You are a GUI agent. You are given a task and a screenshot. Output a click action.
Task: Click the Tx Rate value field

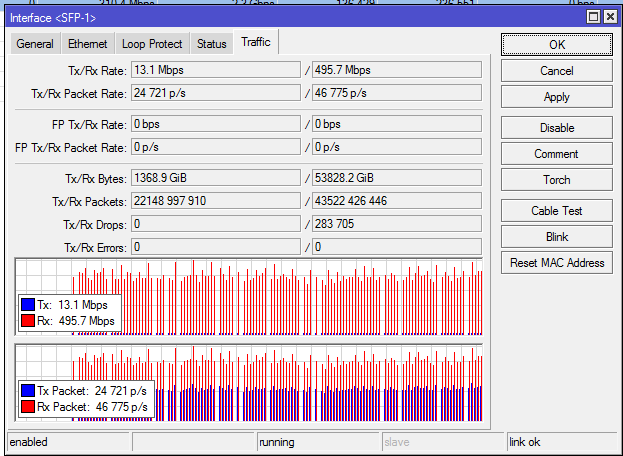(216, 70)
